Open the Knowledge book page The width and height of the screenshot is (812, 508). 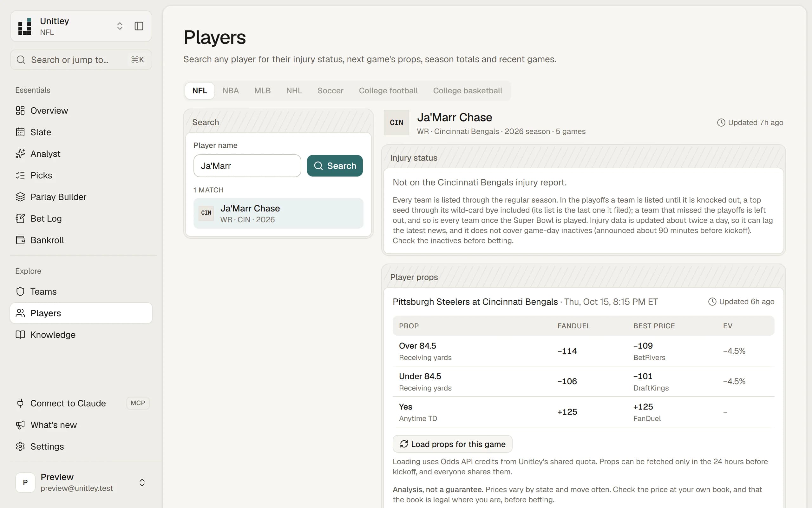(x=81, y=335)
